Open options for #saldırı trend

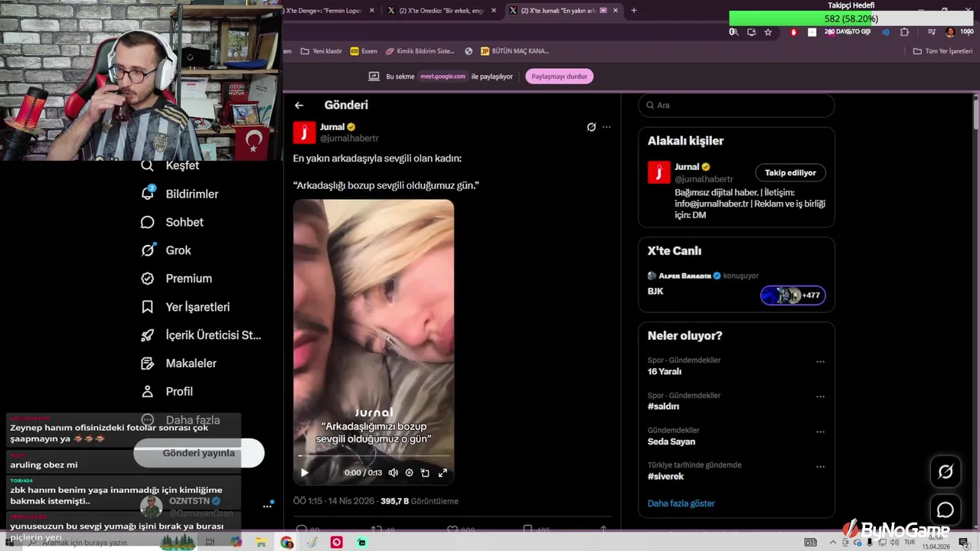[x=820, y=397]
